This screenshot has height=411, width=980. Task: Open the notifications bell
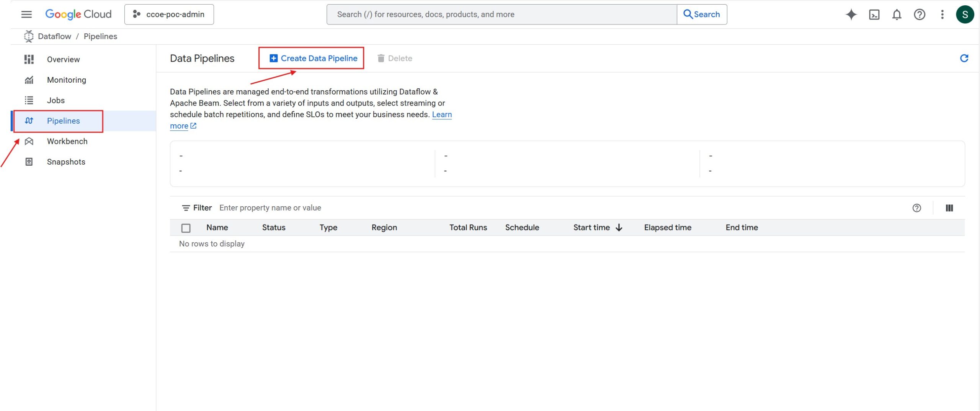click(897, 15)
